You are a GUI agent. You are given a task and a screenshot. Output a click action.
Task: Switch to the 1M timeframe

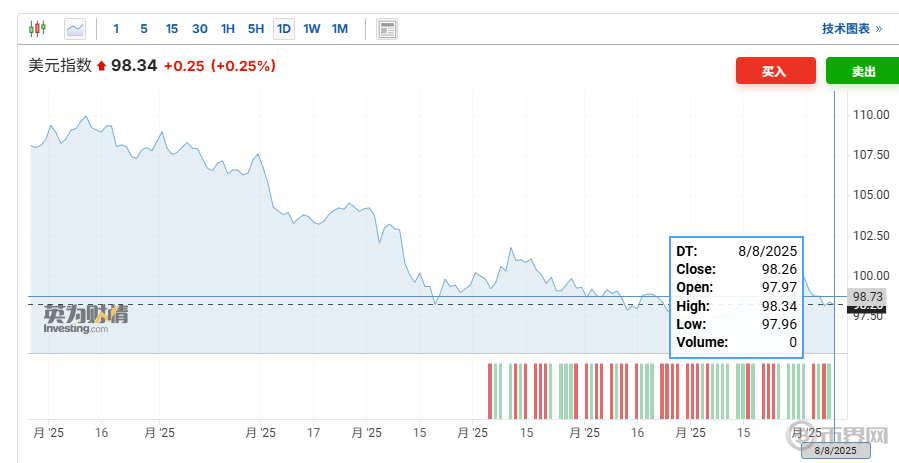(x=340, y=29)
